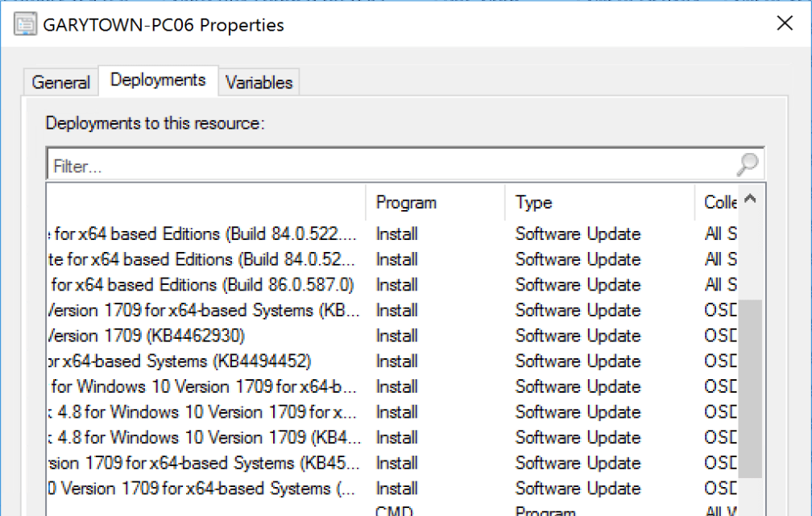Select an Install entry in the Program column
Image resolution: width=812 pixels, height=516 pixels.
point(396,233)
